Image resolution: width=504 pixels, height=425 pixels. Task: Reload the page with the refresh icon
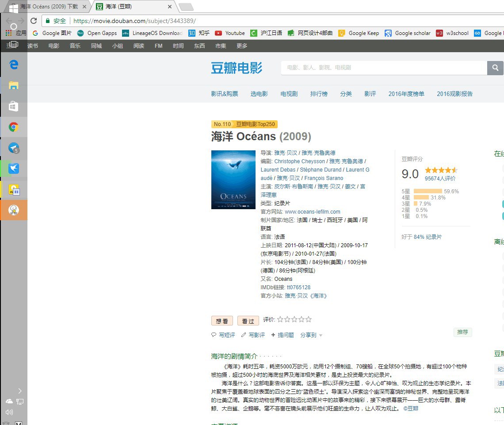[34, 21]
